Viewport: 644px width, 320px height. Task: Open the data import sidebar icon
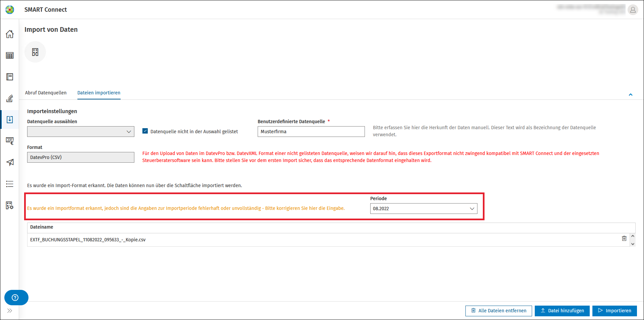[x=10, y=119]
